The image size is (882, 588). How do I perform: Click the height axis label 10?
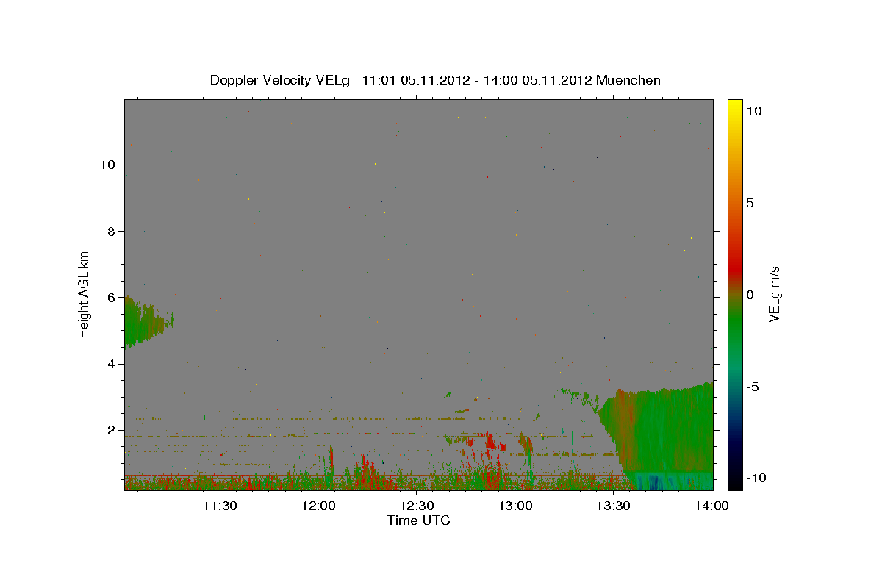tap(107, 165)
